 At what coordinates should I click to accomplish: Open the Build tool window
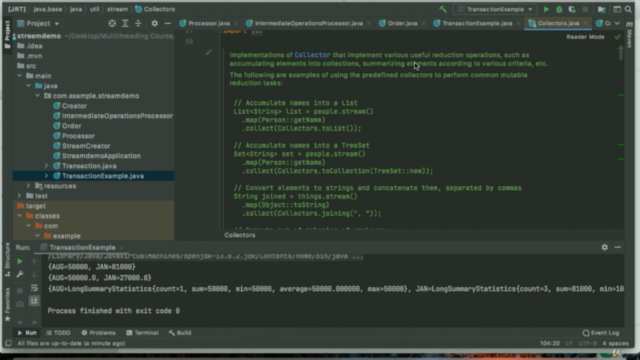(x=180, y=333)
